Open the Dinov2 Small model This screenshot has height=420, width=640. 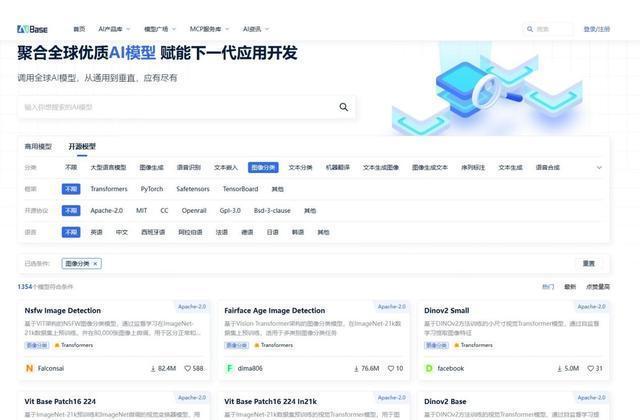point(447,311)
